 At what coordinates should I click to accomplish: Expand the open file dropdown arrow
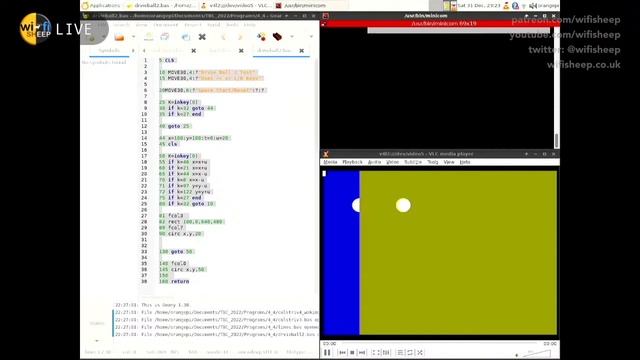[x=133, y=37]
